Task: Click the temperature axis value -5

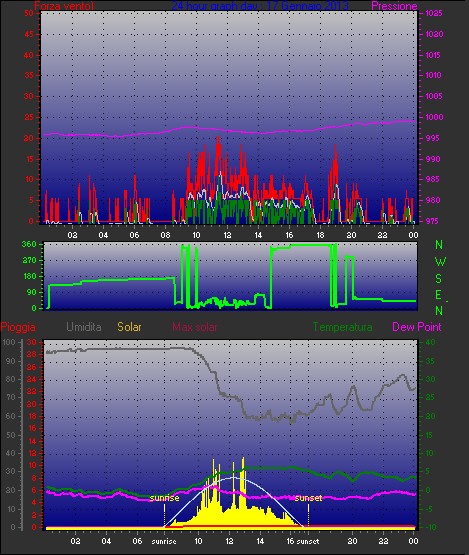Action: (x=429, y=509)
